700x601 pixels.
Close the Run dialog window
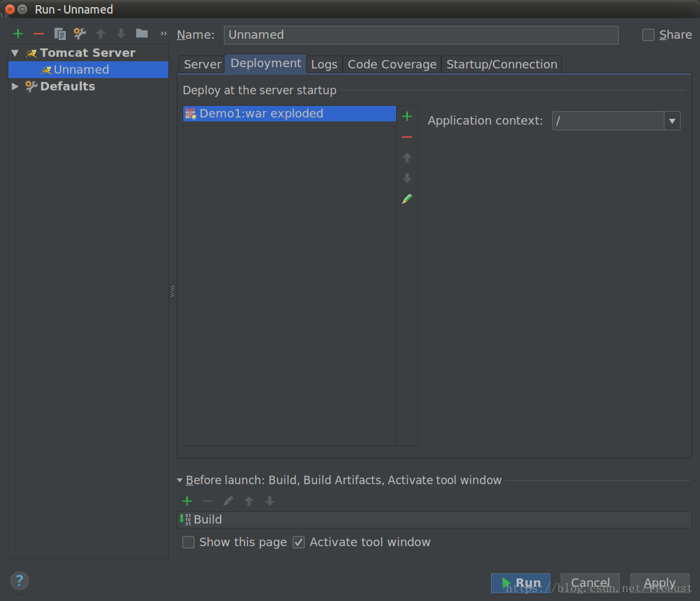pyautogui.click(x=10, y=9)
